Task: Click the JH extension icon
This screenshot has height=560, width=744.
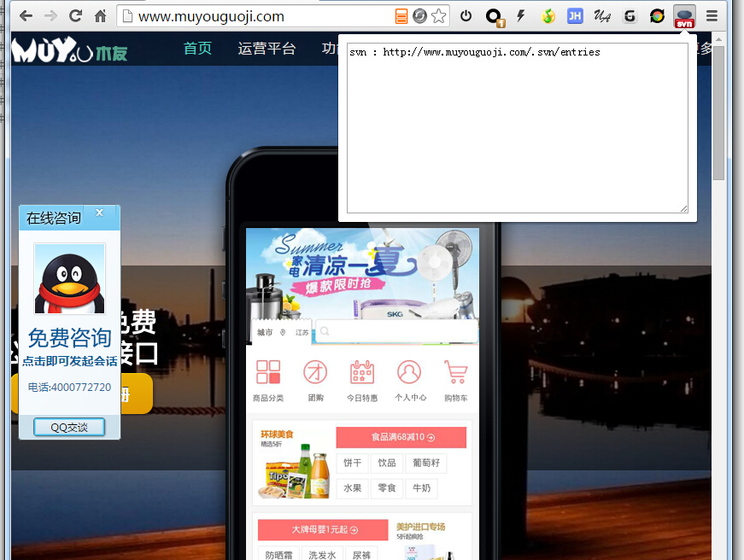Action: click(575, 16)
